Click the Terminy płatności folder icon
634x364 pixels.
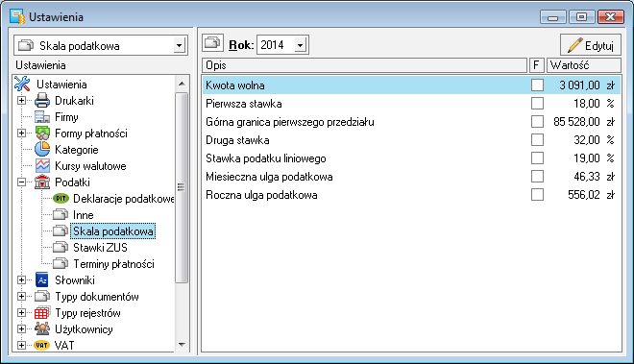(x=61, y=264)
